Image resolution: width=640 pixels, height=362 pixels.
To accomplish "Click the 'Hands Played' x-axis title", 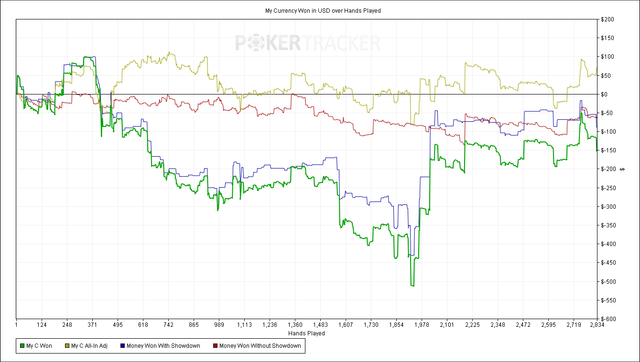I will tap(307, 333).
